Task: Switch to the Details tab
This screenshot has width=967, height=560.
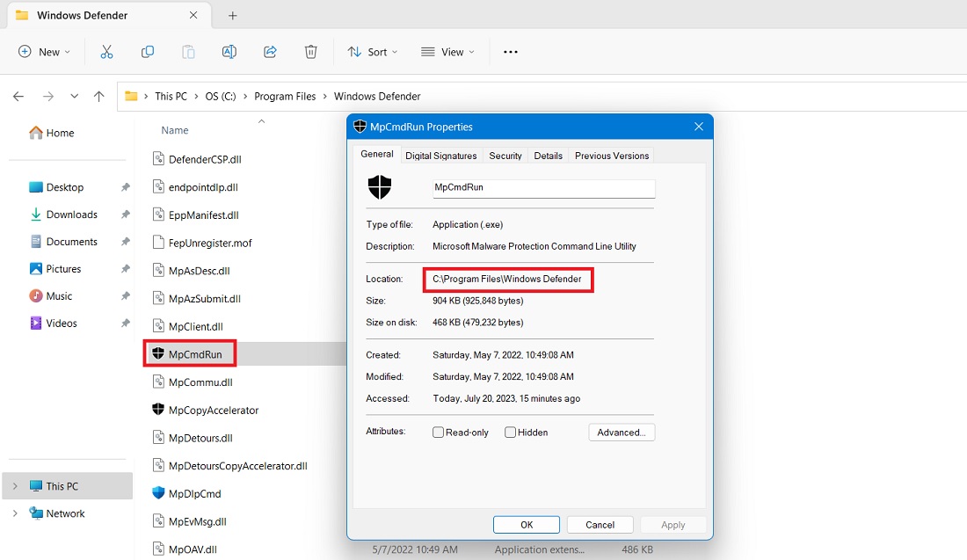Action: [x=548, y=156]
